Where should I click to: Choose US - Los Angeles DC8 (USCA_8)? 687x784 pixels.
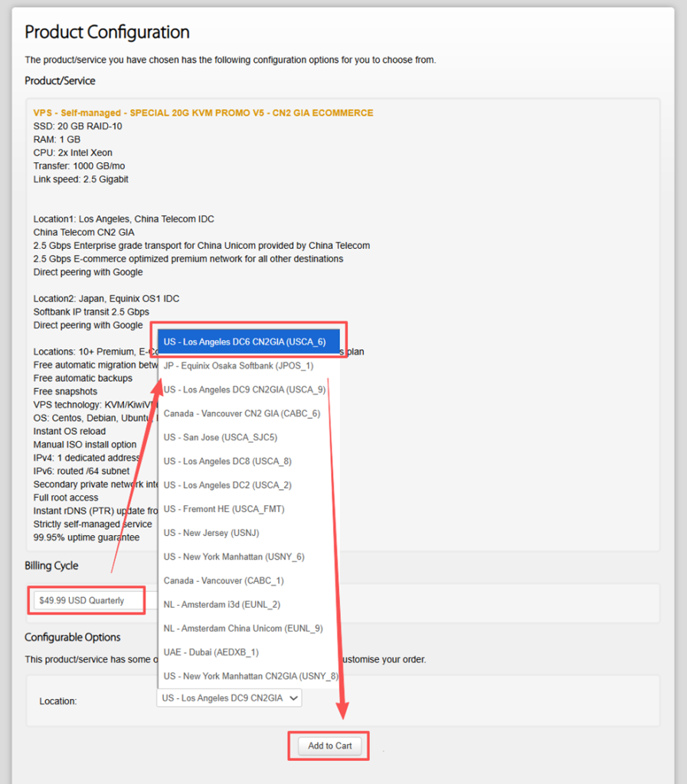point(227,461)
